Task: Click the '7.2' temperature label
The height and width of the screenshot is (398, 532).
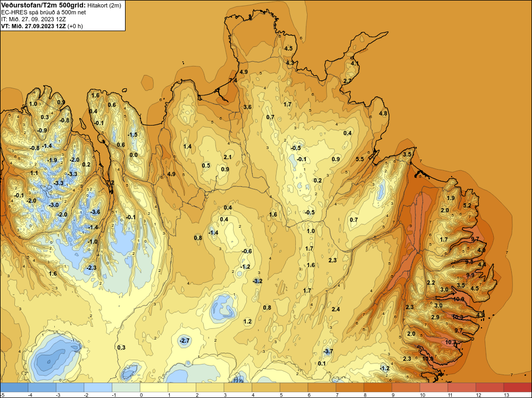Action: click(x=111, y=183)
